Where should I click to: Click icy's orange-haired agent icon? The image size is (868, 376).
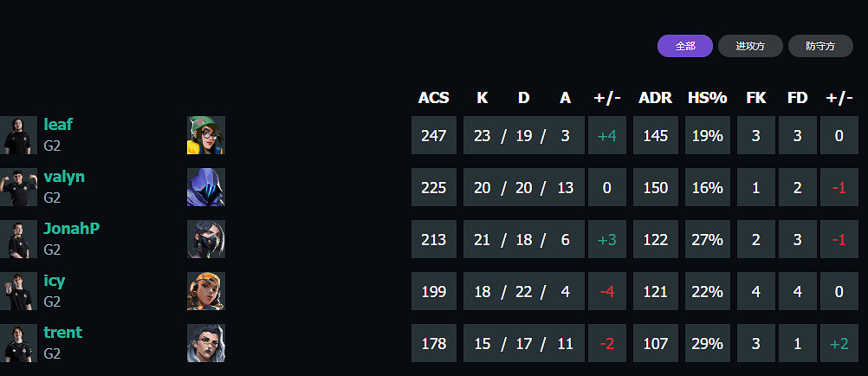click(206, 291)
